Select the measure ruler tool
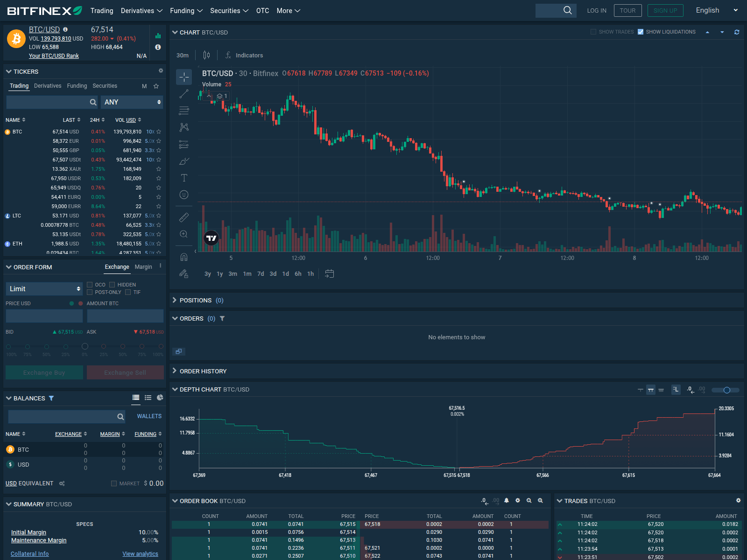Screen dimensions: 747x560 (184, 217)
